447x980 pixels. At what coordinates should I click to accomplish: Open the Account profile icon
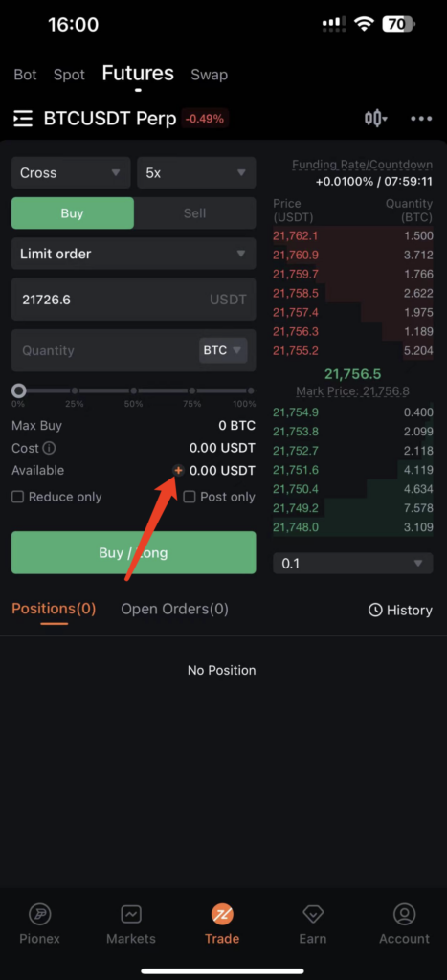click(405, 914)
